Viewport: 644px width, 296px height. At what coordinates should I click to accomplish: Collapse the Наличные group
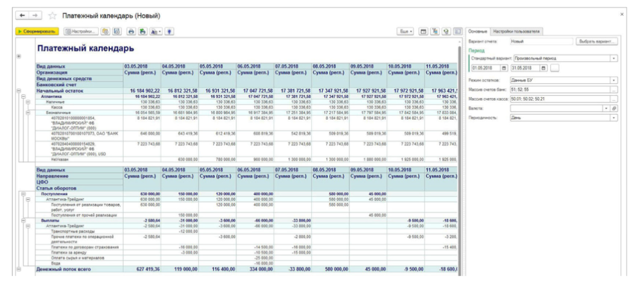tap(28, 101)
